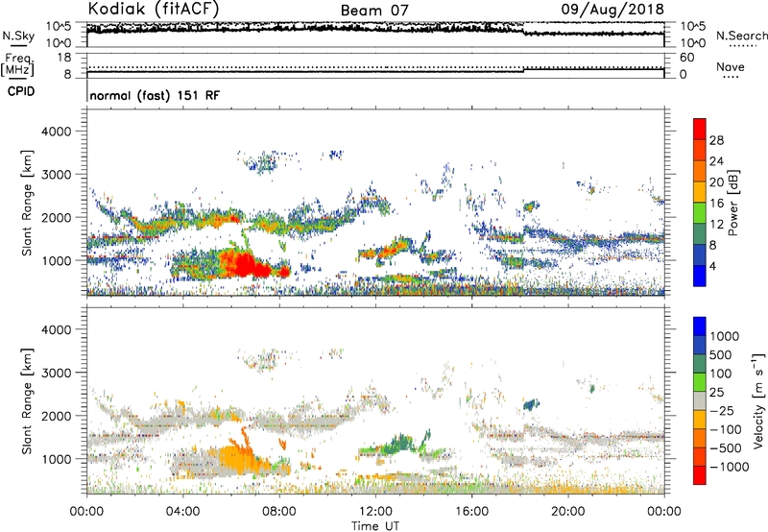Click the "Kodiak (fitACF)" plot title

click(x=154, y=10)
